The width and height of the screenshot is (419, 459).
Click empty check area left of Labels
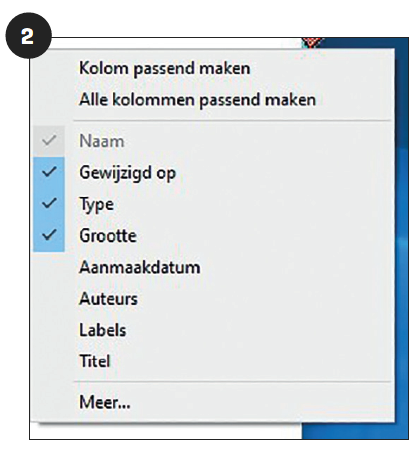(49, 330)
